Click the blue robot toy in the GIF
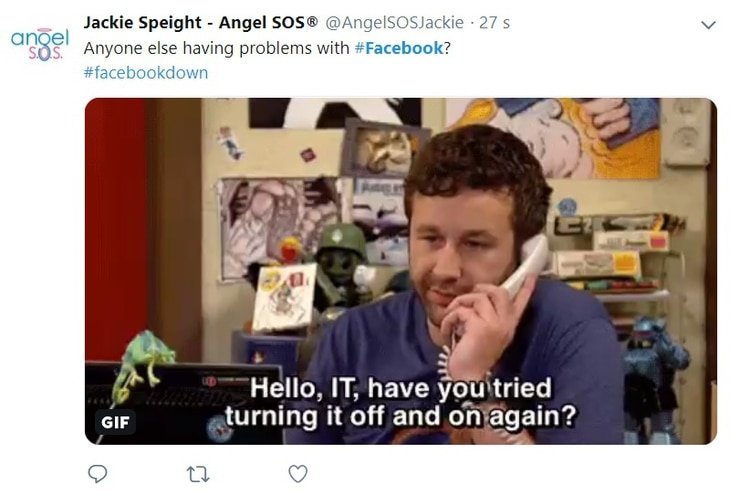 [x=654, y=375]
